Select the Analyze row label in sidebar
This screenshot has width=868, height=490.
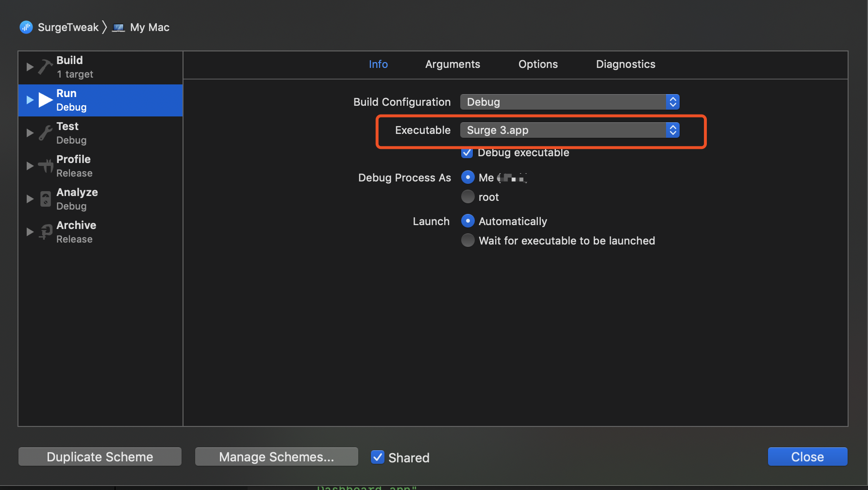[77, 192]
